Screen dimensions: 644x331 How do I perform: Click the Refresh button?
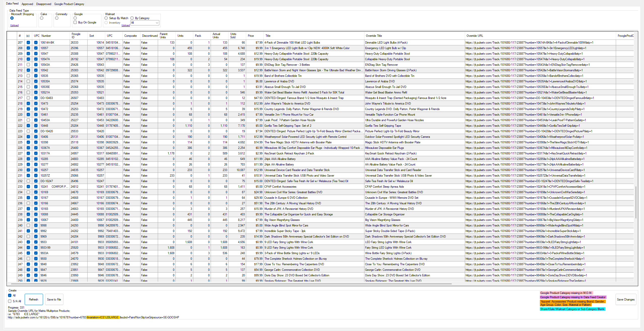click(33, 300)
